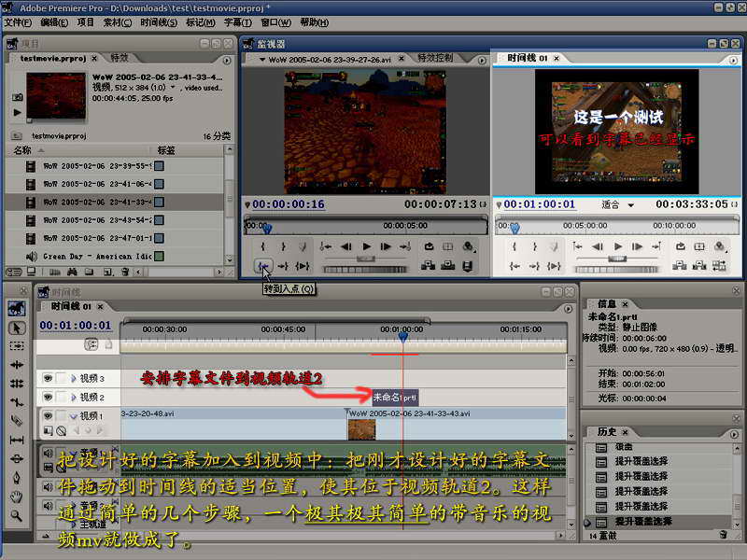Open the 历史 panel flyout menu
The width and height of the screenshot is (747, 560).
tap(734, 434)
